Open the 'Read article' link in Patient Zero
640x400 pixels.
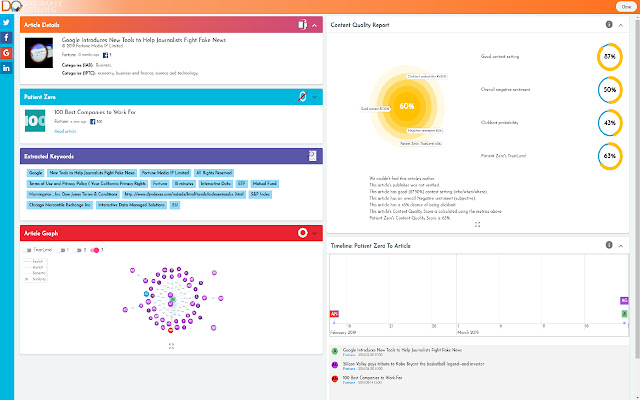[64, 130]
